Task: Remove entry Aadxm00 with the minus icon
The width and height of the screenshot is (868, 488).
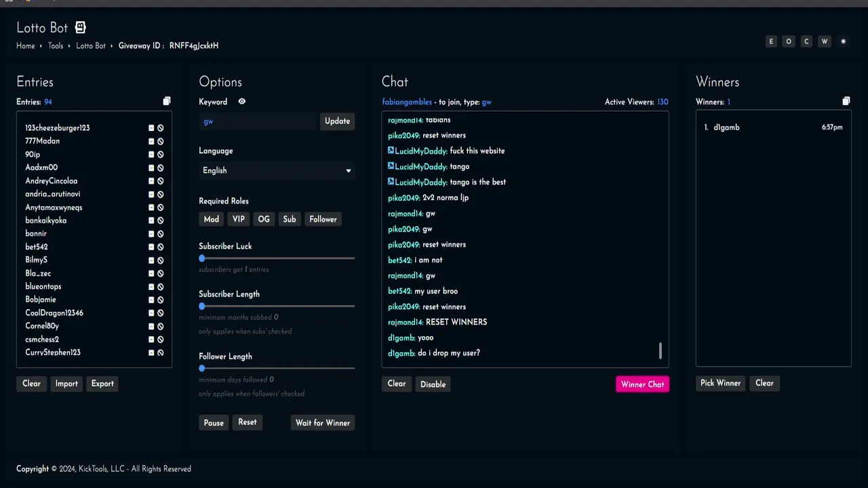Action: (x=151, y=168)
